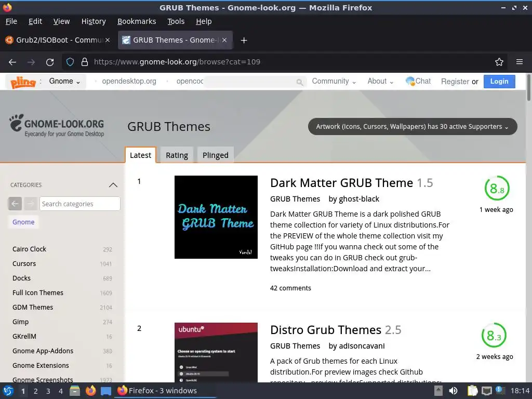Collapse the Categories panel
The image size is (532, 399).
[x=113, y=185]
